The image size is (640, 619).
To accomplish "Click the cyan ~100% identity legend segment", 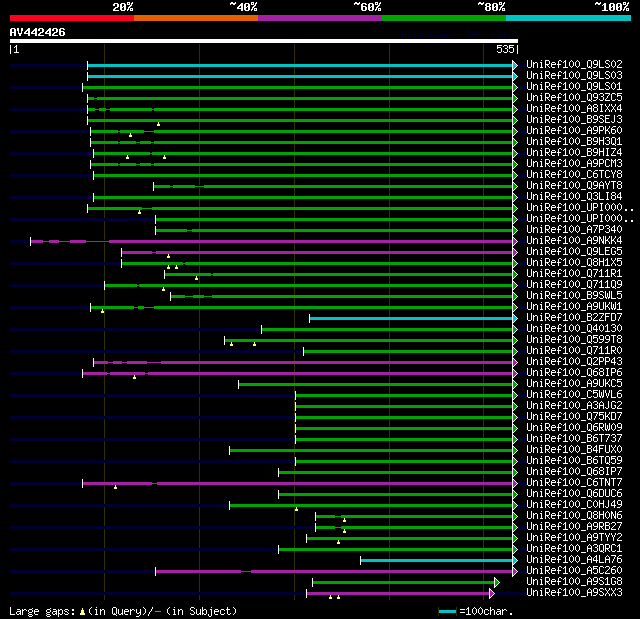I will point(568,18).
